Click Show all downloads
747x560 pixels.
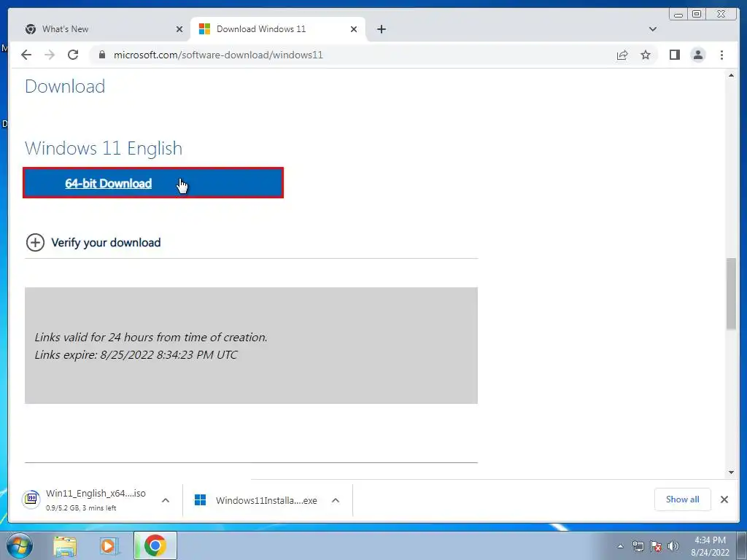[x=682, y=499]
